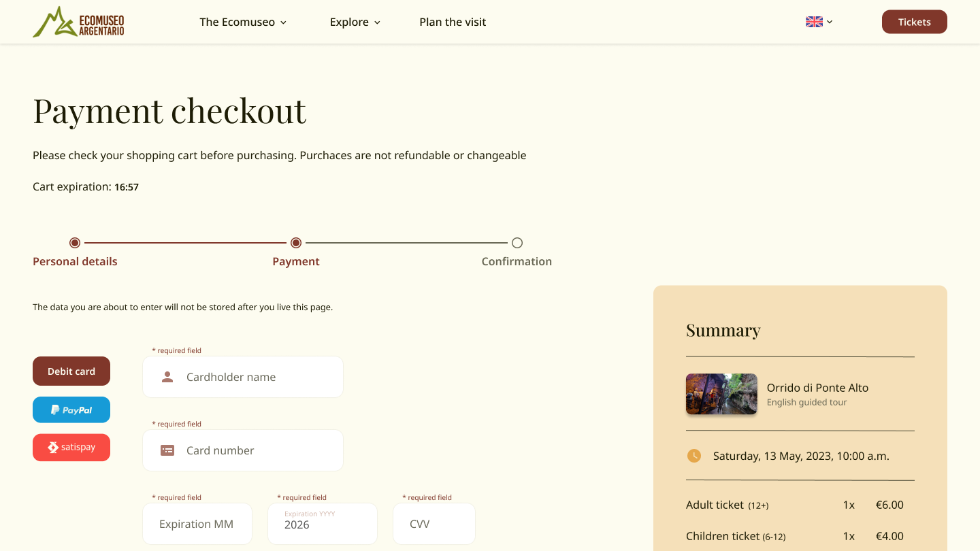Image resolution: width=980 pixels, height=551 pixels.
Task: Click the person icon in Cardholder name field
Action: (167, 377)
